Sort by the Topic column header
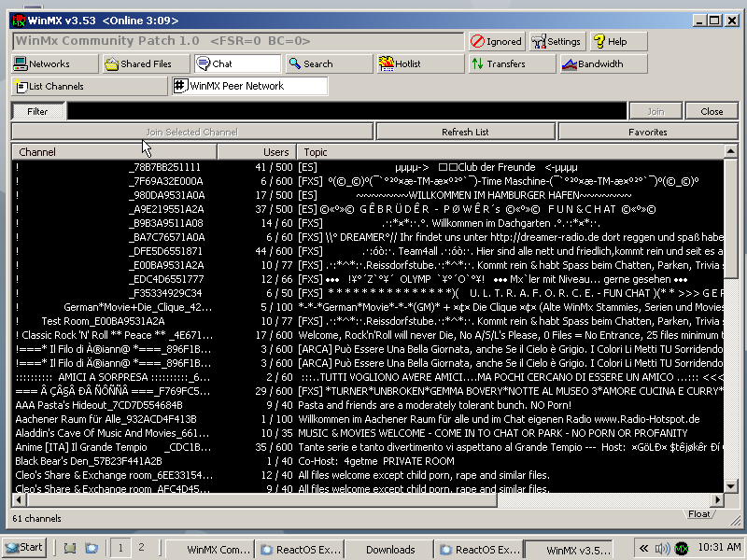This screenshot has width=747, height=560. pos(510,152)
